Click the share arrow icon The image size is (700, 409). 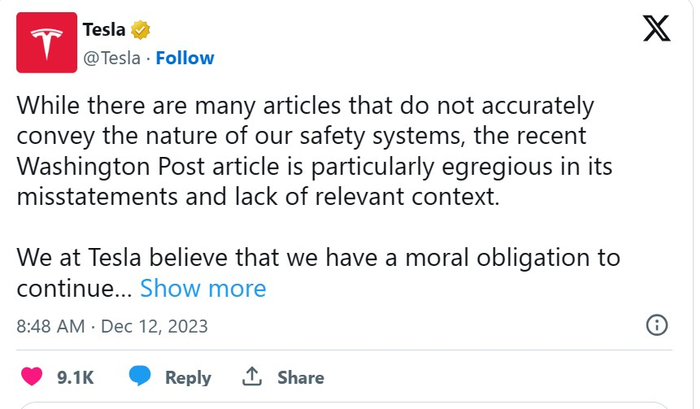pyautogui.click(x=252, y=376)
